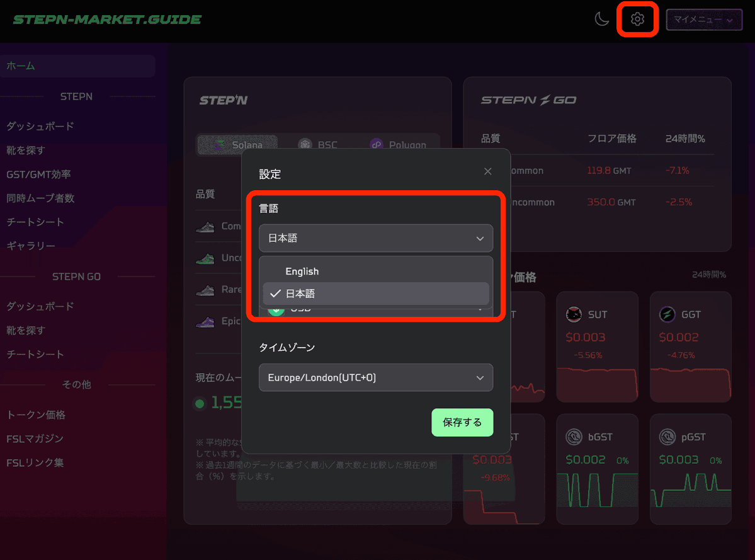Close the 設定 dialog
Image resolution: width=755 pixels, height=560 pixels.
click(488, 171)
